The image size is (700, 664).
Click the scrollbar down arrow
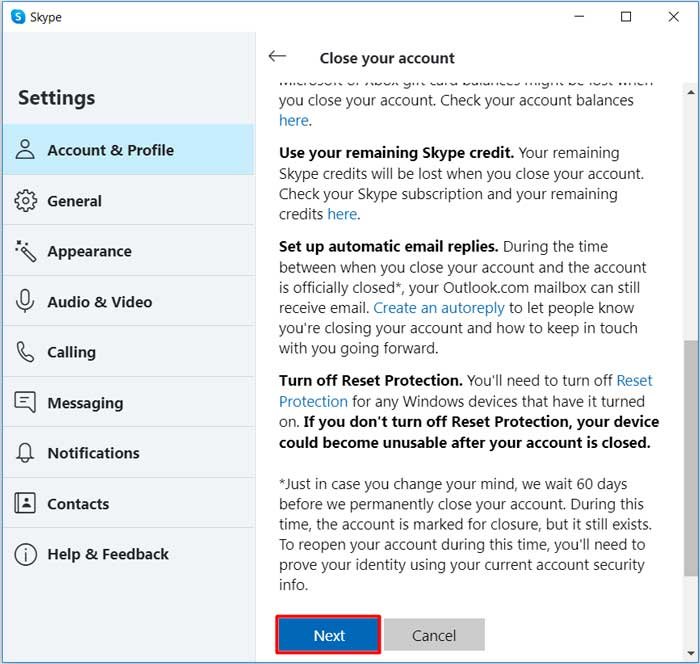pos(691,653)
